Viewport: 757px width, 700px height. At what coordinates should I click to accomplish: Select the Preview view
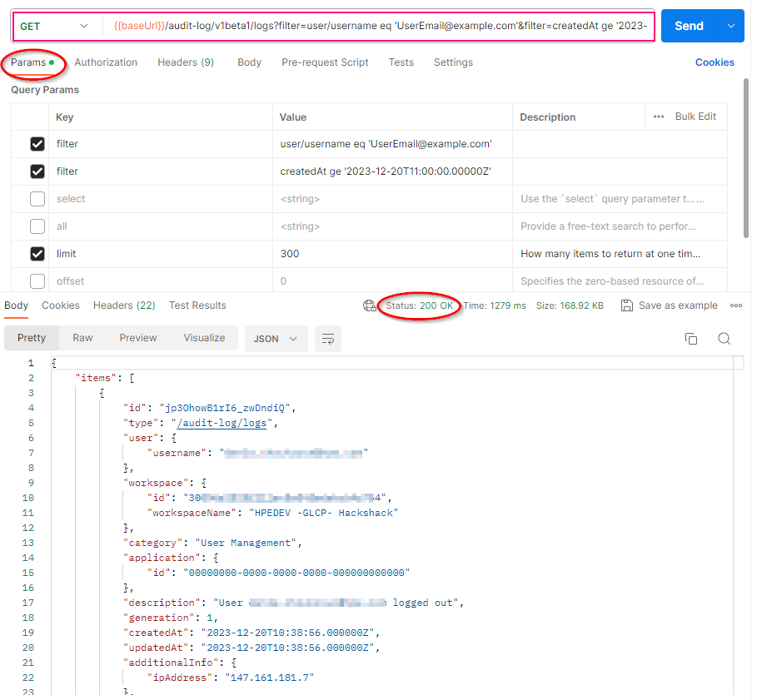[138, 338]
